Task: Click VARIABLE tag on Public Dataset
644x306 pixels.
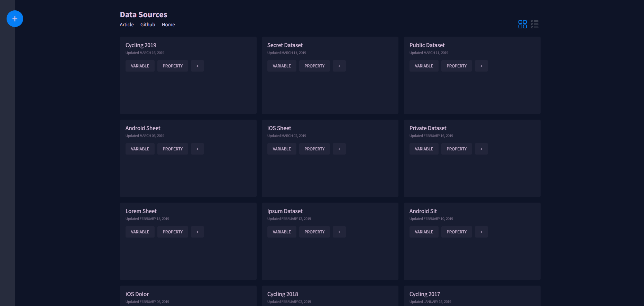Action: pos(424,66)
